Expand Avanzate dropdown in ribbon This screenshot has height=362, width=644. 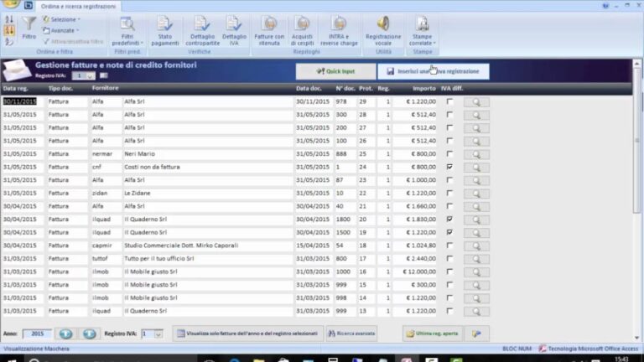61,30
